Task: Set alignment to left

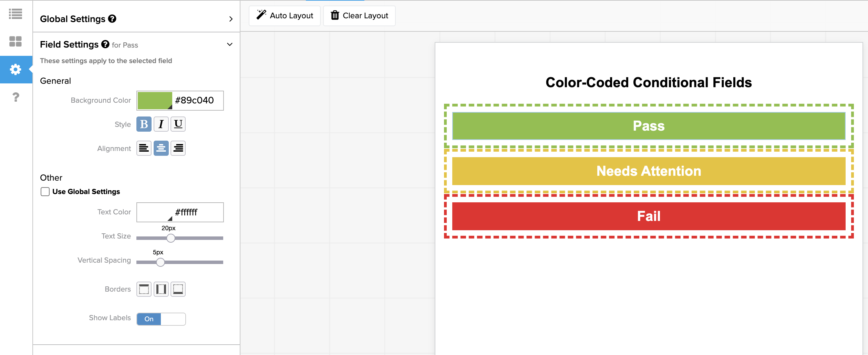Action: coord(144,148)
